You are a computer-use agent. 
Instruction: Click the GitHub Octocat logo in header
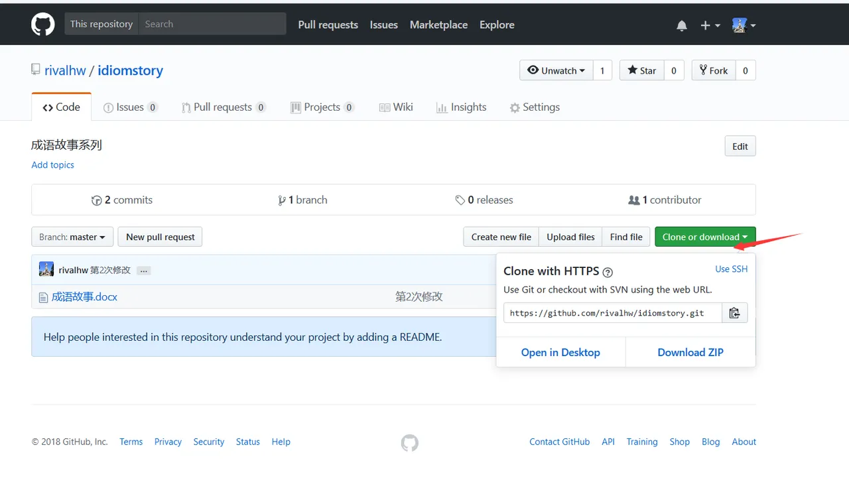(43, 25)
